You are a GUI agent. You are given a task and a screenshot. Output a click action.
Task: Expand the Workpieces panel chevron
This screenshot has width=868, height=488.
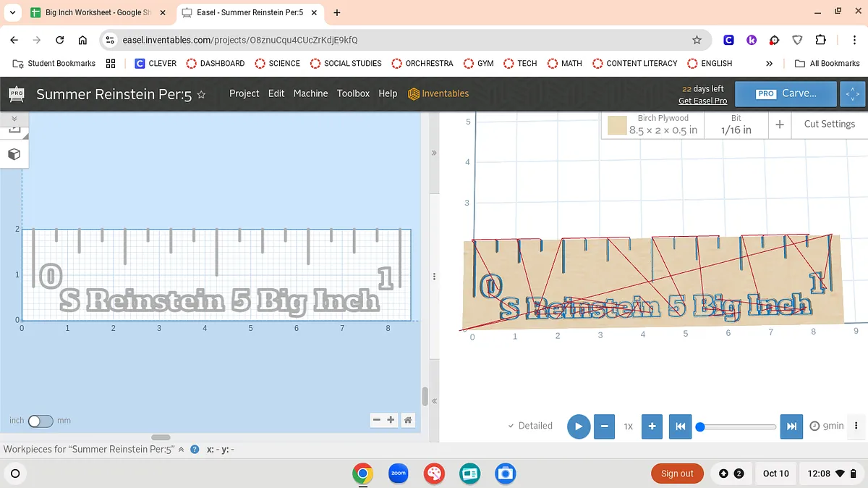click(x=181, y=450)
